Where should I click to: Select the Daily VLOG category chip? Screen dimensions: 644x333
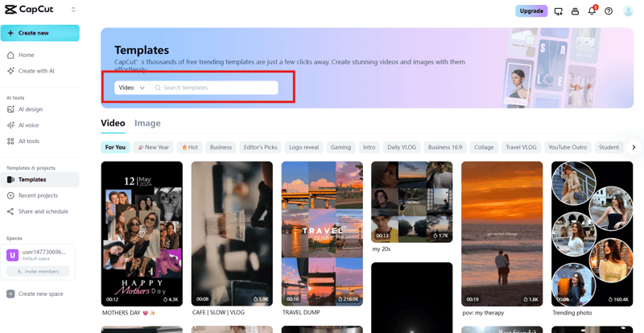[x=402, y=147]
